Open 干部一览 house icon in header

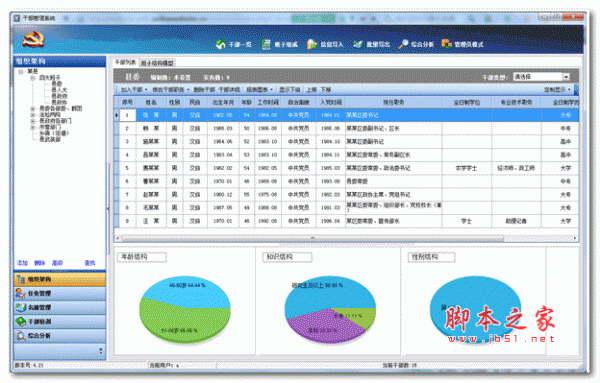click(221, 44)
